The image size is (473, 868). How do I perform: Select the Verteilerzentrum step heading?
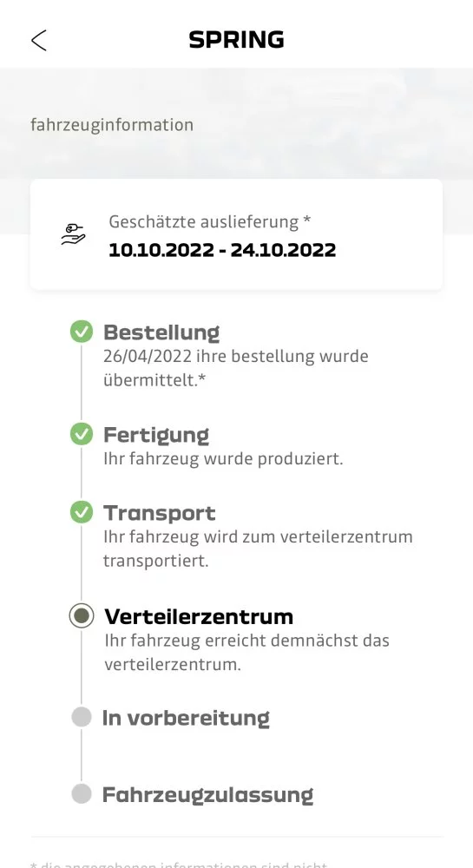(199, 616)
